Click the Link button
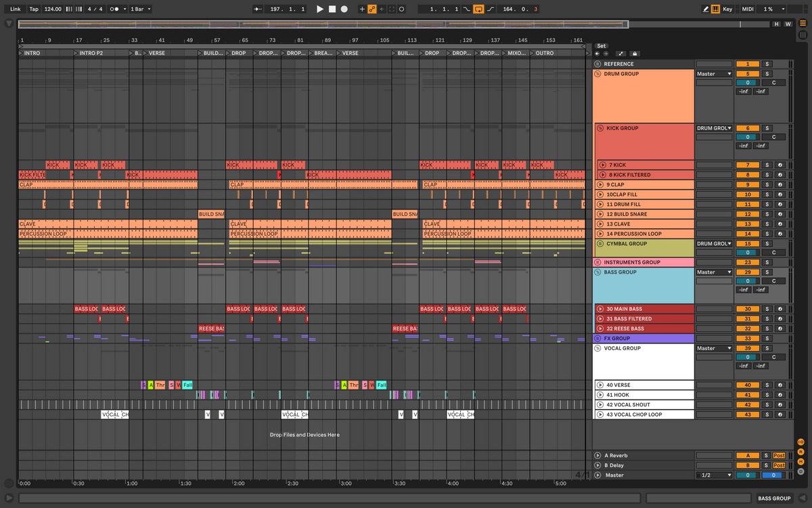The width and height of the screenshot is (812, 508). (15, 9)
